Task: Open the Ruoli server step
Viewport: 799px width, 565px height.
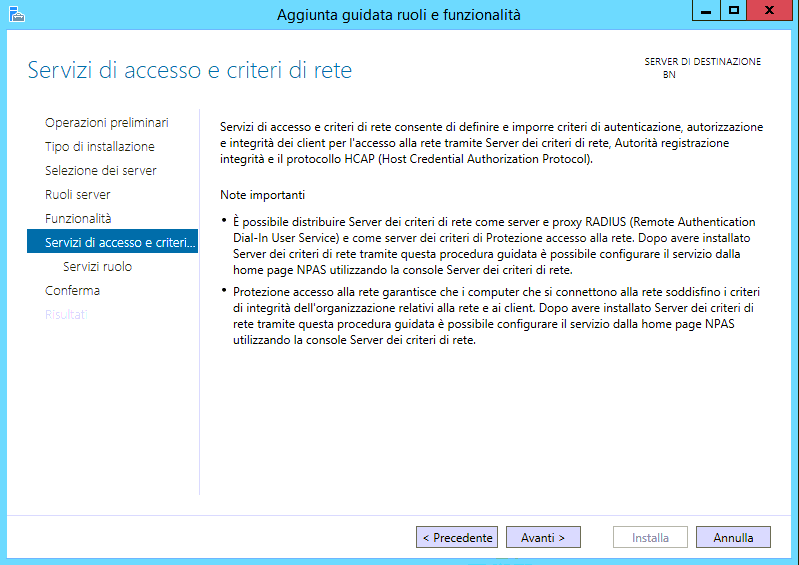Action: 77,195
